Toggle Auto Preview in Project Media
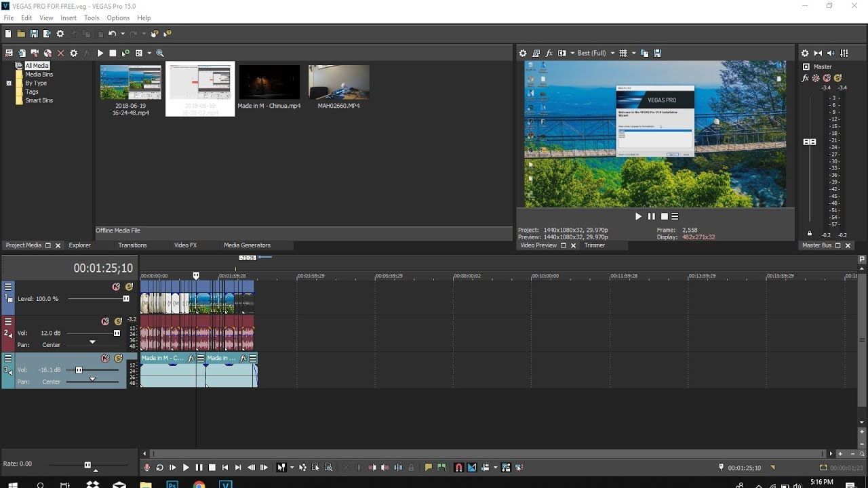The width and height of the screenshot is (868, 488). (x=125, y=53)
